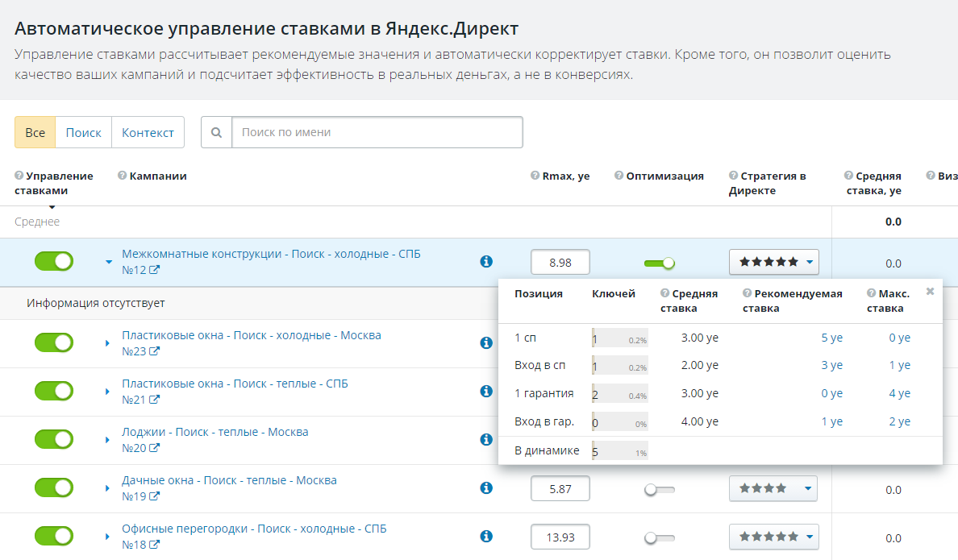Image resolution: width=958 pixels, height=560 pixels.
Task: Open info icon for Пластиковые окна Москва campaign
Action: coord(486,342)
